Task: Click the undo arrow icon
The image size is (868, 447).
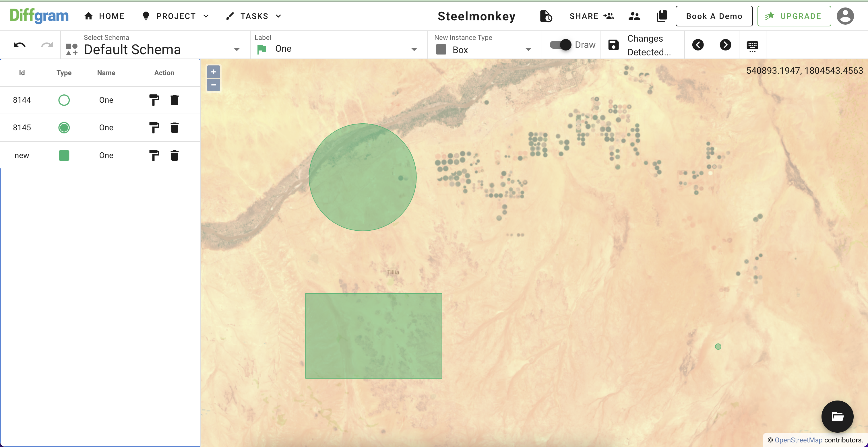Action: tap(20, 45)
